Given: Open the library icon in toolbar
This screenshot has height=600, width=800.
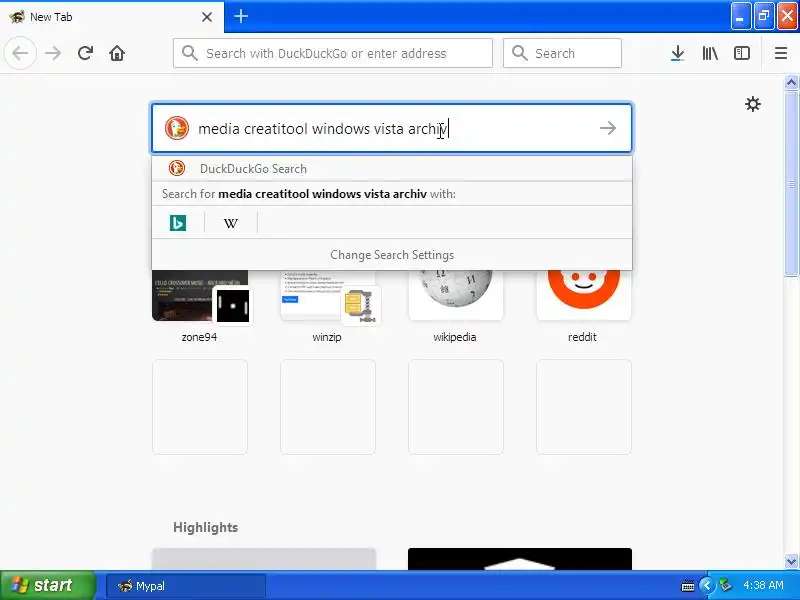Looking at the screenshot, I should point(710,53).
